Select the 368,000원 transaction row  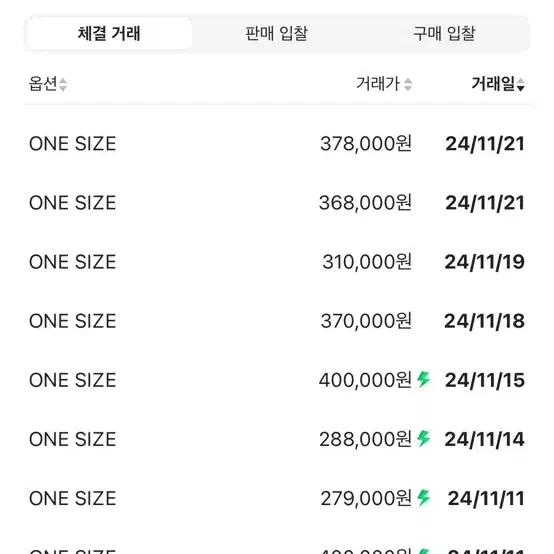tap(277, 203)
